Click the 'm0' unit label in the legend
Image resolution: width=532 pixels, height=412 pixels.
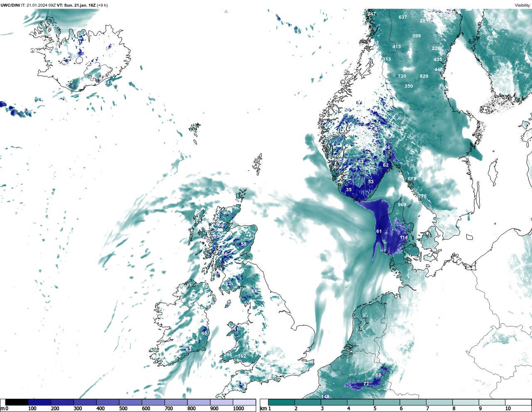(5, 409)
